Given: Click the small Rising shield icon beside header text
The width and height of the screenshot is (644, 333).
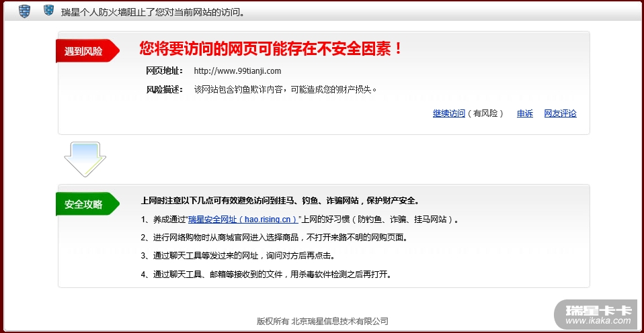Looking at the screenshot, I should pos(49,10).
